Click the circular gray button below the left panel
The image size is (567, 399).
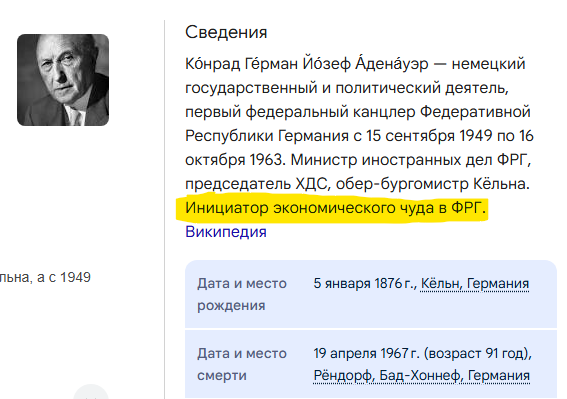(91, 392)
